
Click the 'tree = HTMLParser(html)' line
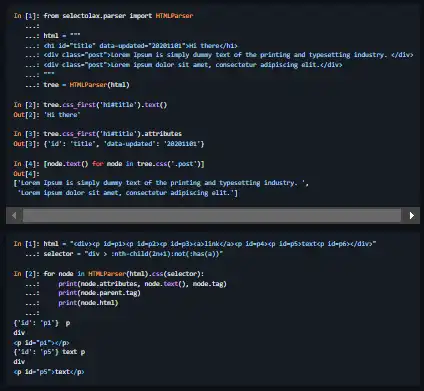86,85
